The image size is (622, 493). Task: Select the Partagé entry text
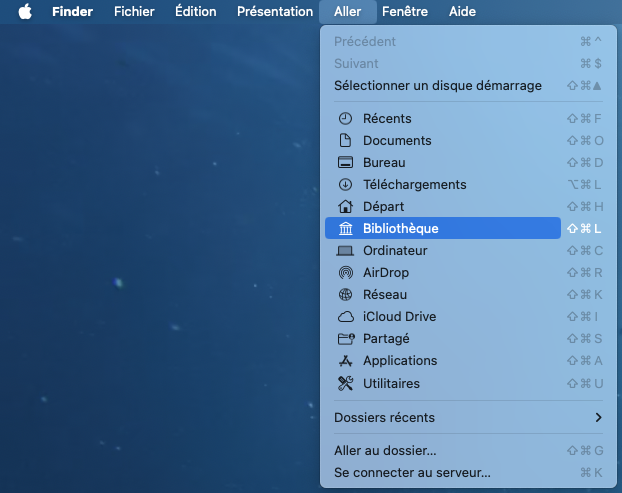coord(386,338)
